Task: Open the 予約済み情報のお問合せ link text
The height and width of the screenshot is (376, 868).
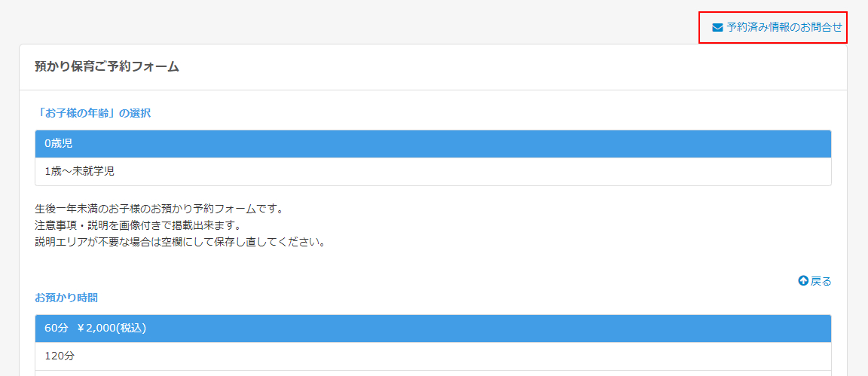Action: 784,27
